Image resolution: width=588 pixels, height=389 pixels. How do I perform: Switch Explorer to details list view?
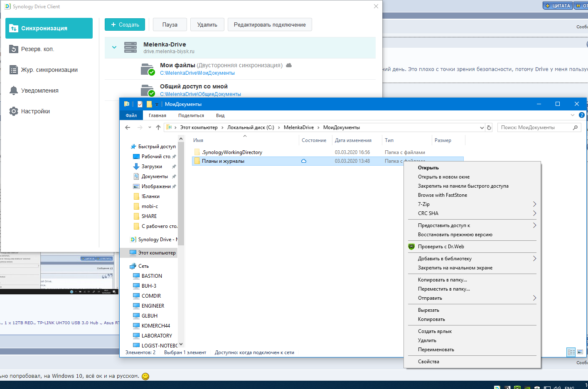click(x=571, y=352)
